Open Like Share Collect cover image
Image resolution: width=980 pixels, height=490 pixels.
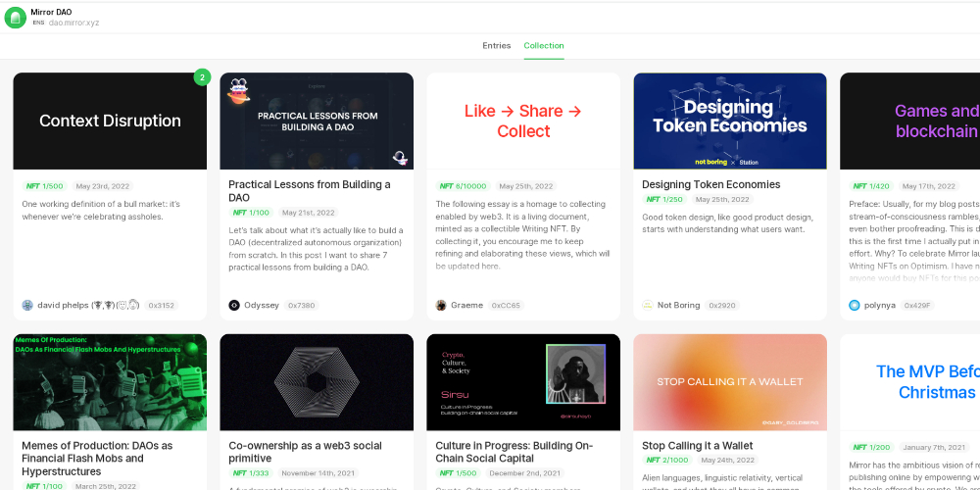click(523, 122)
